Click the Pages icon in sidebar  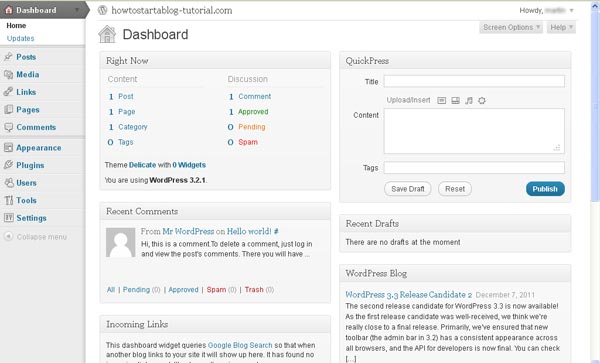(x=8, y=109)
